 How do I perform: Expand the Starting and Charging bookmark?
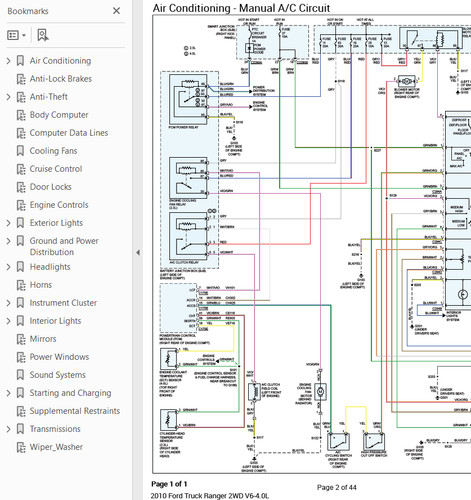click(8, 393)
